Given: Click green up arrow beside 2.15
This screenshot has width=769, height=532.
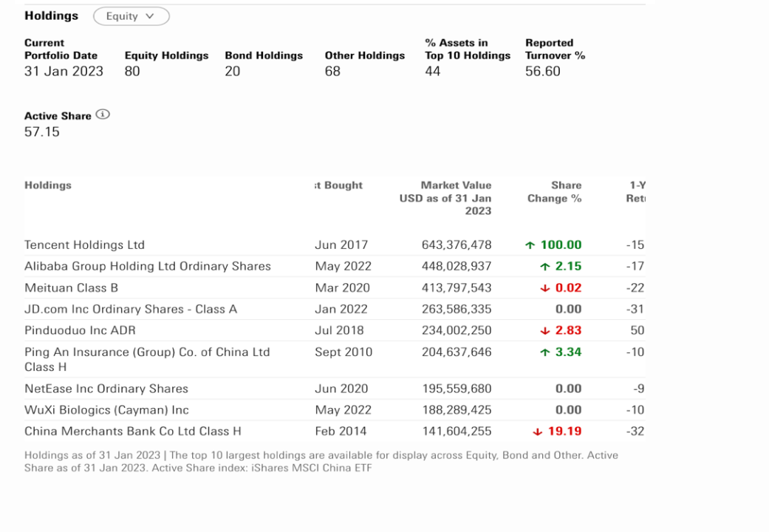Looking at the screenshot, I should click(545, 267).
